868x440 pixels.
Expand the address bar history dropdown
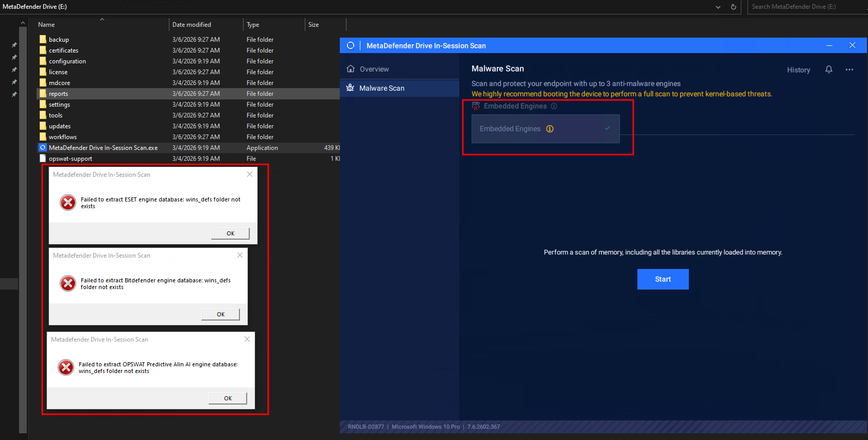pyautogui.click(x=718, y=7)
